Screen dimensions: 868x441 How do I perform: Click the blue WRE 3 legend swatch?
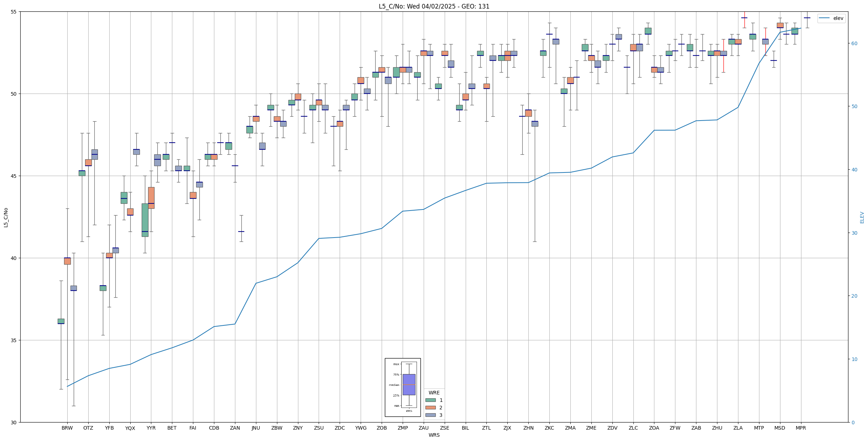point(430,415)
